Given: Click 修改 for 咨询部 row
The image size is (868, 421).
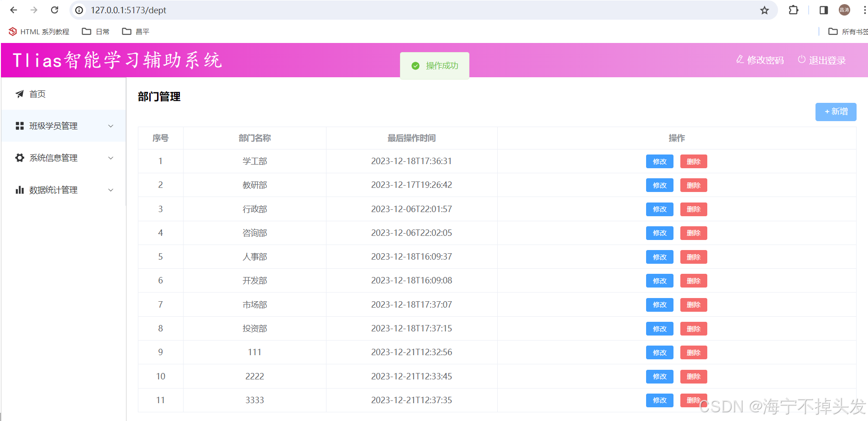Looking at the screenshot, I should 659,233.
